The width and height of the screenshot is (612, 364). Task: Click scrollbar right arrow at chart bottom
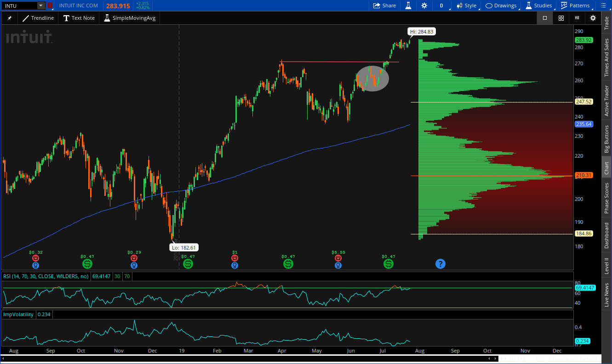click(x=495, y=358)
